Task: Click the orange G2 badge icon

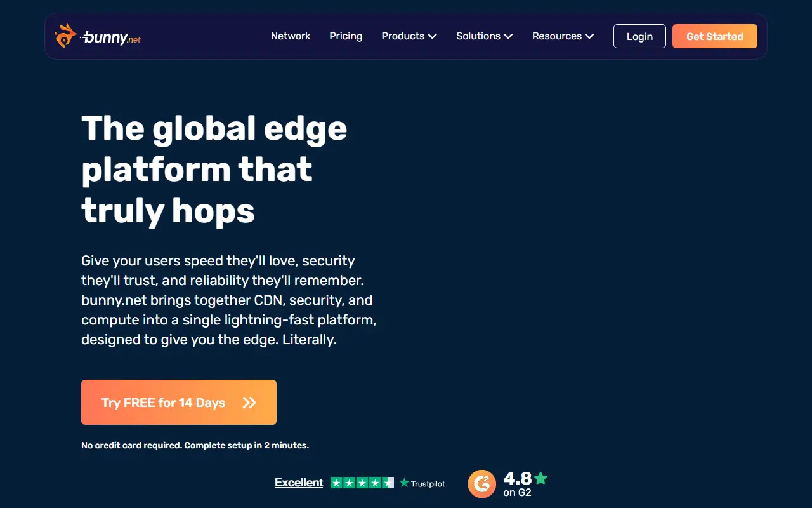Action: tap(482, 484)
